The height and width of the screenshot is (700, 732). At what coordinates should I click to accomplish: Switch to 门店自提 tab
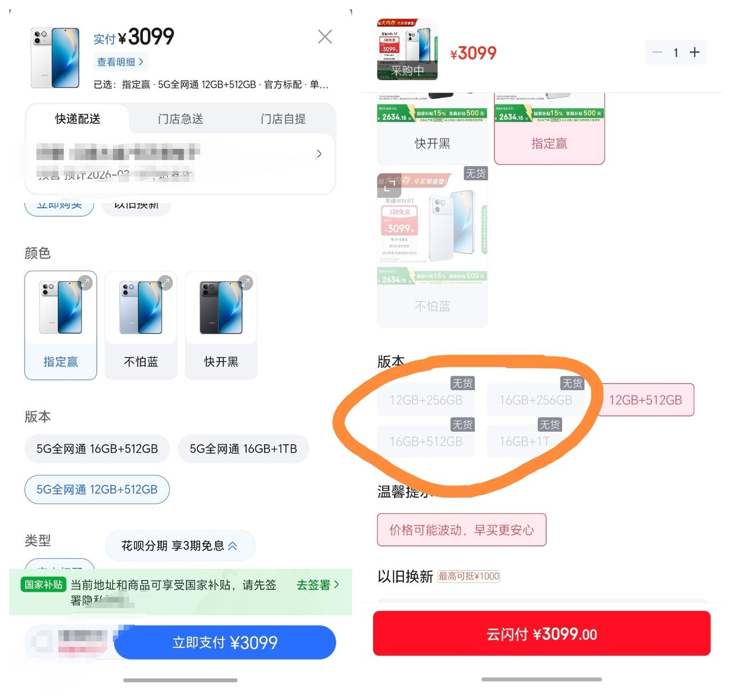coord(283,119)
